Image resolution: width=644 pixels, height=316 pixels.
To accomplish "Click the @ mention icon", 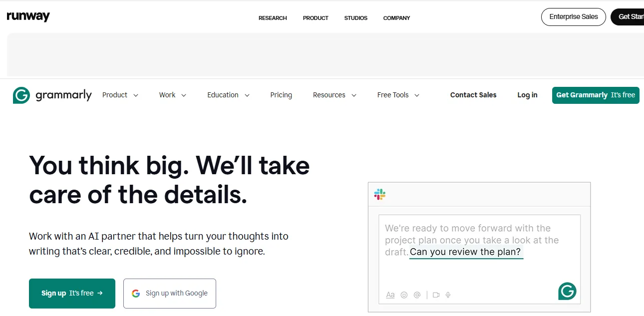I will pos(417,295).
